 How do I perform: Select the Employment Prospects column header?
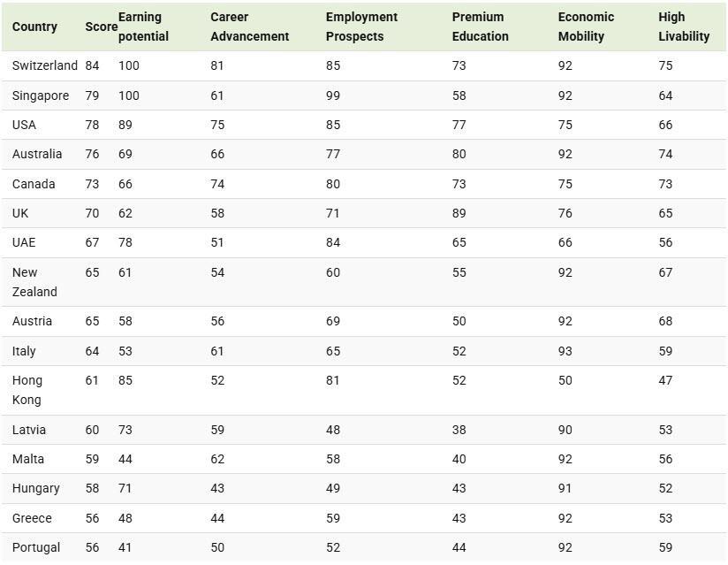(361, 27)
